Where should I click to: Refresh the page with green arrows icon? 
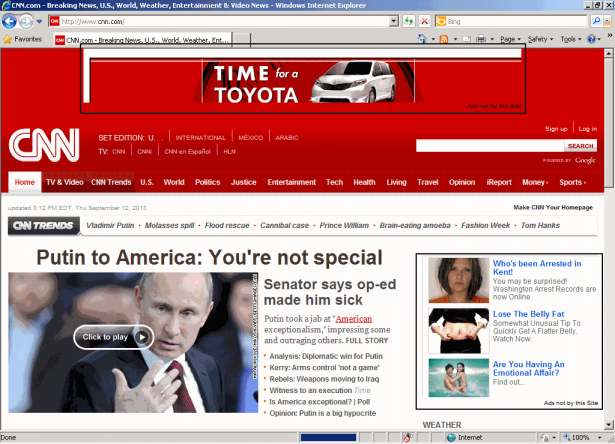pyautogui.click(x=408, y=21)
